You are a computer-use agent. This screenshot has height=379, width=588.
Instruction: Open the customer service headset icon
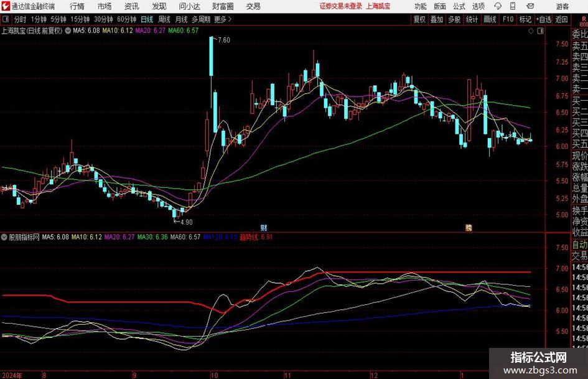[x=498, y=6]
